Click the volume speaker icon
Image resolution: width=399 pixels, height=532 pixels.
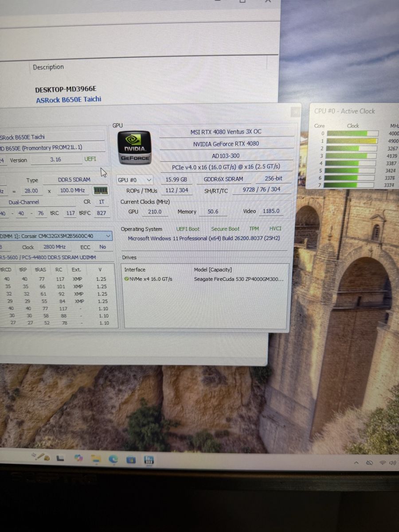tap(392, 463)
